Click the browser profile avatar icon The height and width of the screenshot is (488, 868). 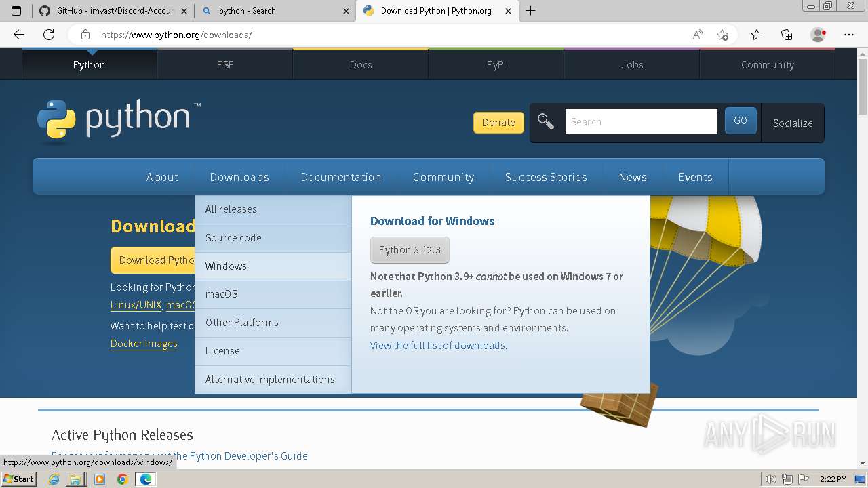(x=818, y=35)
